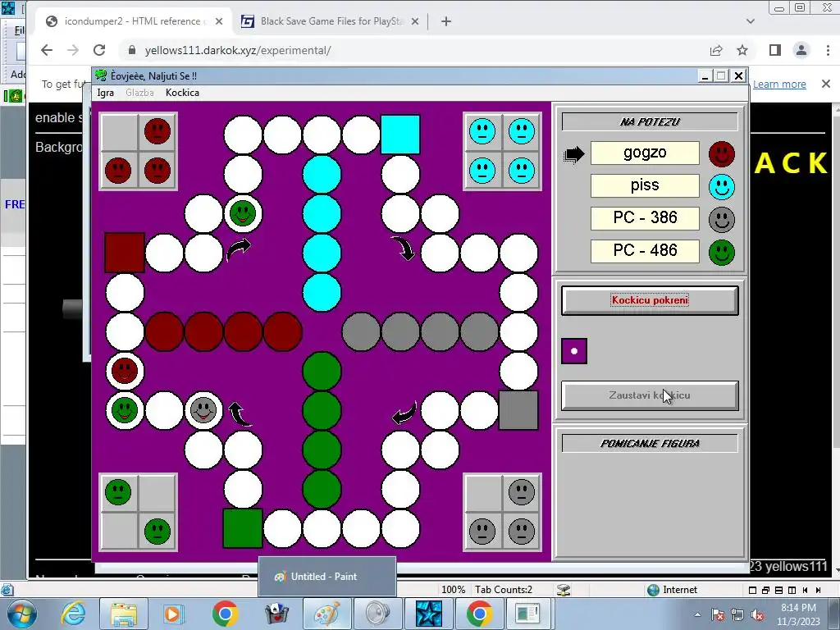Go back in Chrome

point(47,50)
